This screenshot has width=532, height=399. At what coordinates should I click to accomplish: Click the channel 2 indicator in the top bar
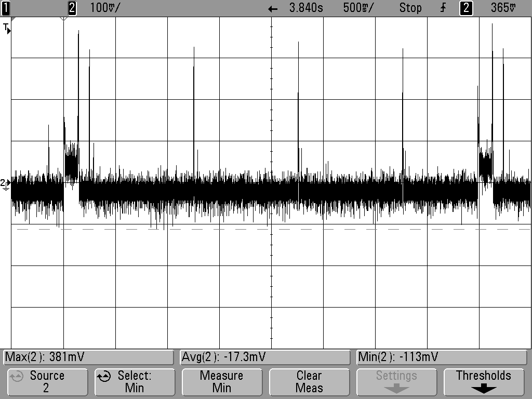[72, 8]
